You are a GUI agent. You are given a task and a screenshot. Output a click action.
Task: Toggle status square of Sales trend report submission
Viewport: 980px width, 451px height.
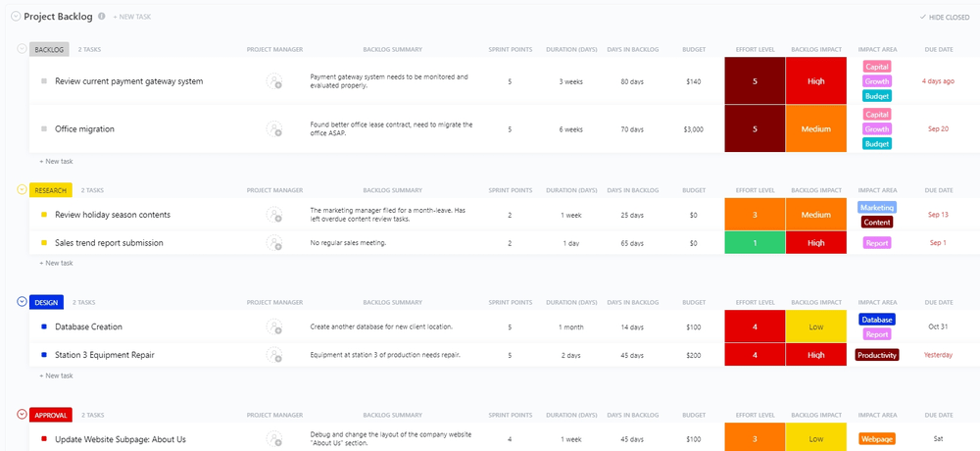pyautogui.click(x=44, y=242)
